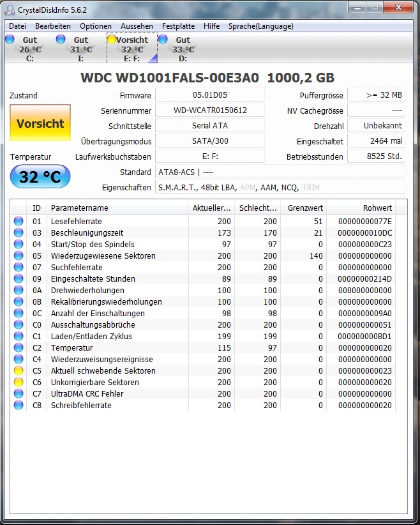
Task: Click the Standard field ATA8-ACS
Action: tap(280, 172)
